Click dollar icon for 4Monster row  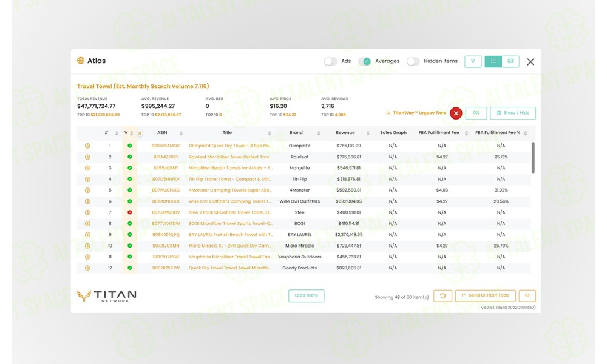coord(87,190)
